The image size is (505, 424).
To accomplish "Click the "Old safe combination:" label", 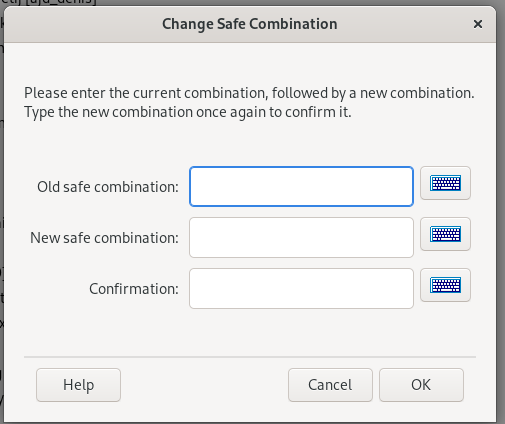I will [108, 187].
